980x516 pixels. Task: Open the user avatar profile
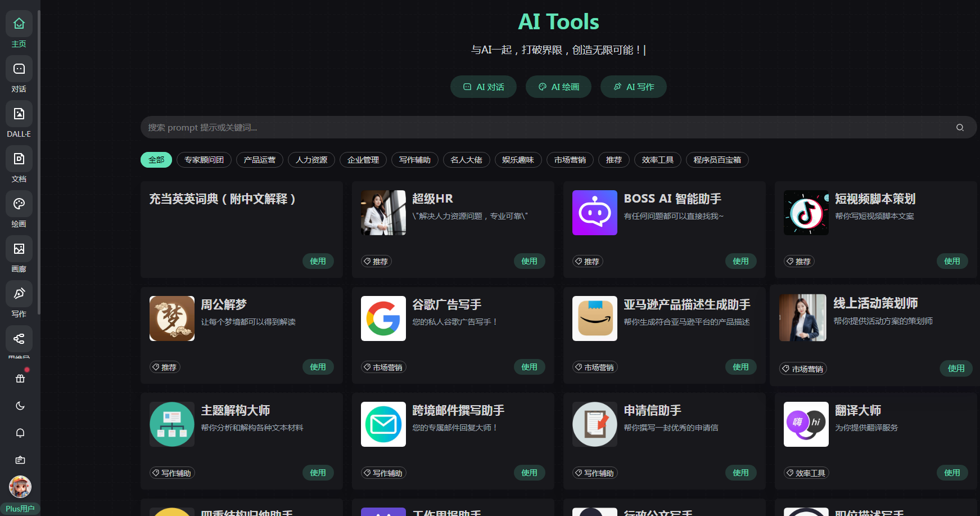click(20, 487)
